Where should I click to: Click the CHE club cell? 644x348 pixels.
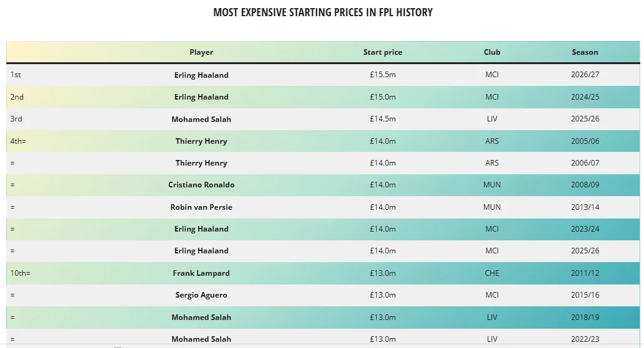tap(492, 273)
